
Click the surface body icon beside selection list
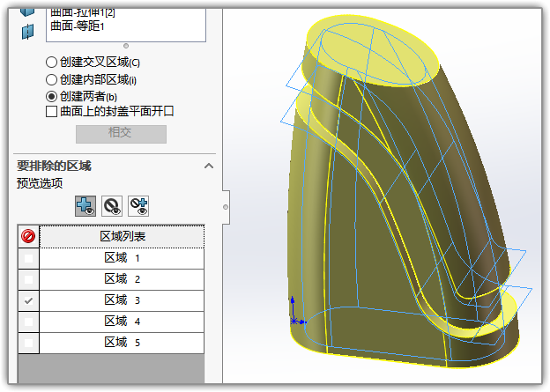27,32
